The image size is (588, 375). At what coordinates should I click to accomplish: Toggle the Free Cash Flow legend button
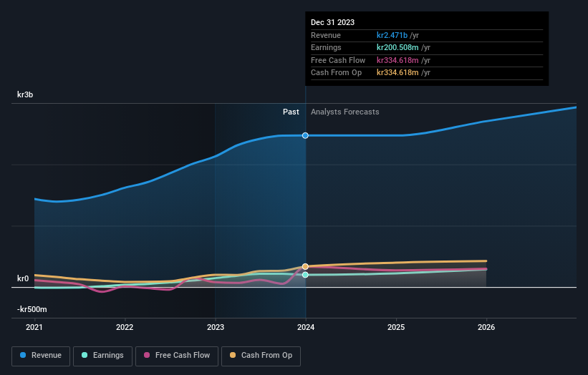[177, 356]
